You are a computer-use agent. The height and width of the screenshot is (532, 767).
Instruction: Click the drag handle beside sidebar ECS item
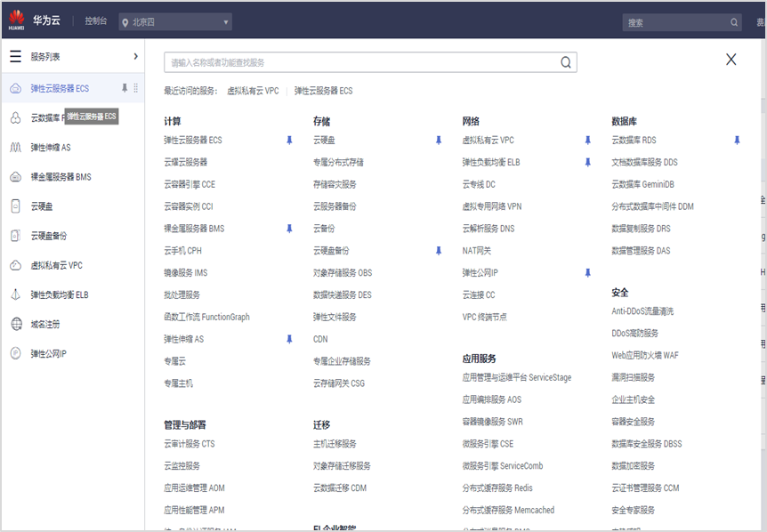click(x=135, y=88)
